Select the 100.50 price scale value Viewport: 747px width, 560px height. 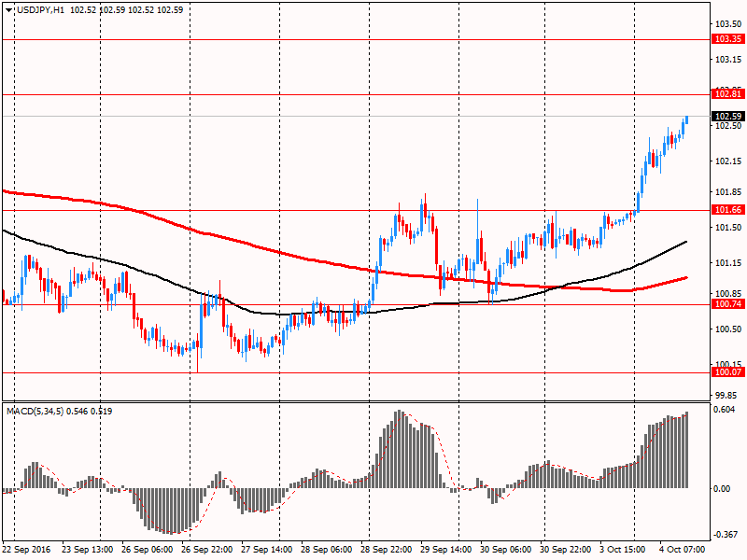tap(728, 329)
